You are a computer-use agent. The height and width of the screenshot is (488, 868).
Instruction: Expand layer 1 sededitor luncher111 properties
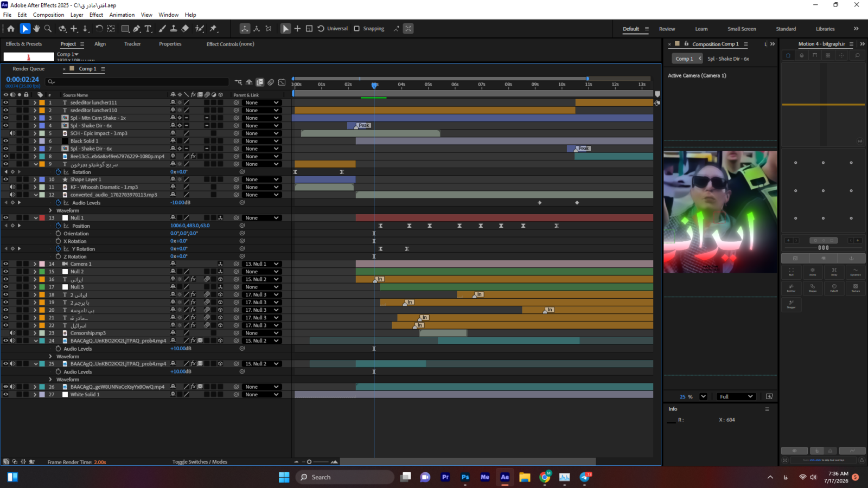click(x=35, y=102)
